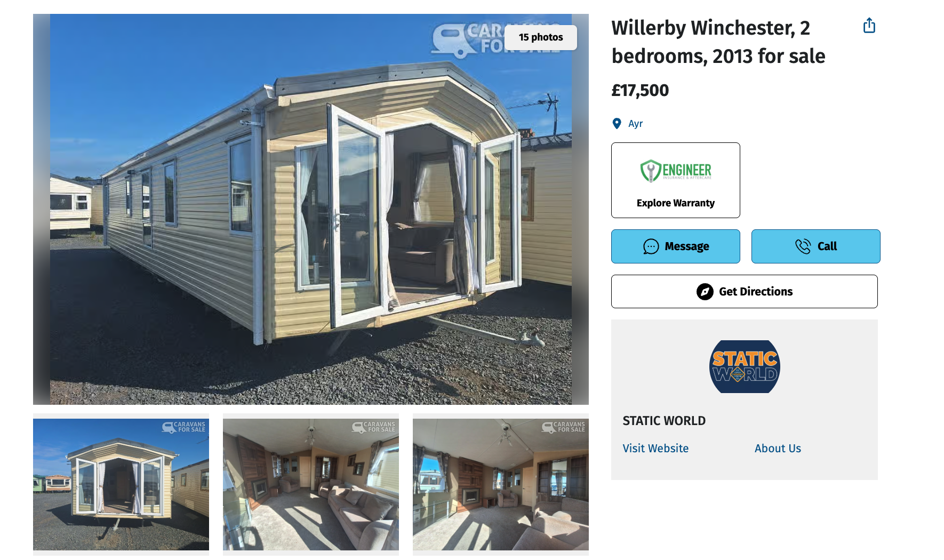Get Directions to the dealer
Image resolution: width=944 pixels, height=560 pixels.
tap(745, 292)
